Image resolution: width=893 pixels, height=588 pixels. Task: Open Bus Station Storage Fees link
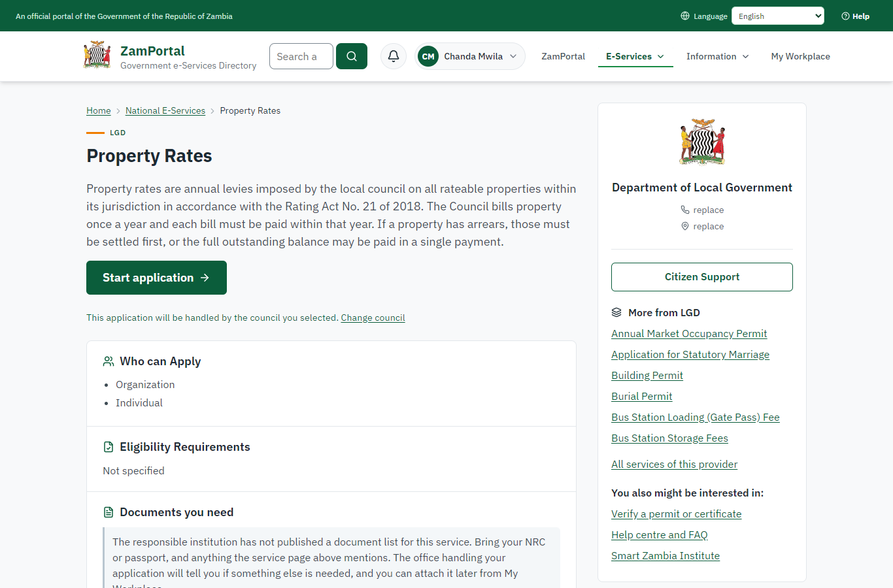669,438
